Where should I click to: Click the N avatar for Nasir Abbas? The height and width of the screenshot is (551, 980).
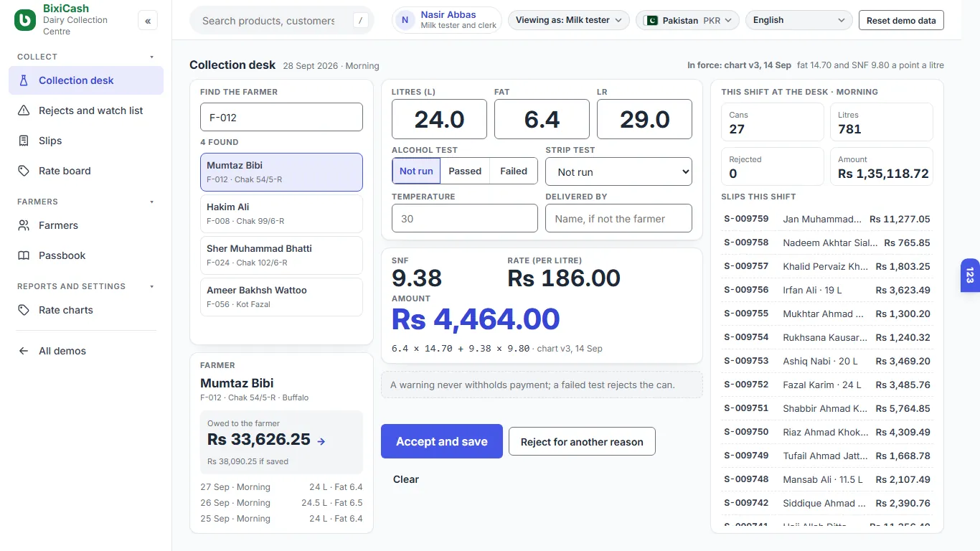pos(405,20)
